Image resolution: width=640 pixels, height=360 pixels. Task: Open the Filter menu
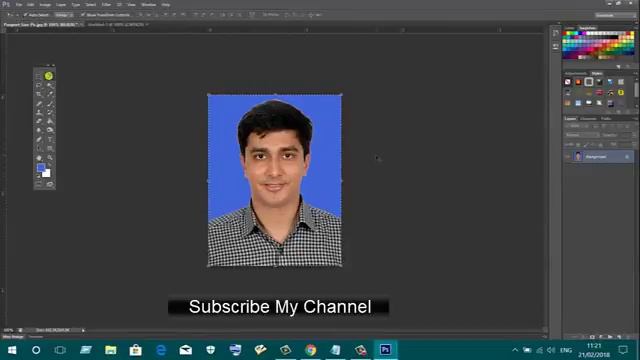106,5
